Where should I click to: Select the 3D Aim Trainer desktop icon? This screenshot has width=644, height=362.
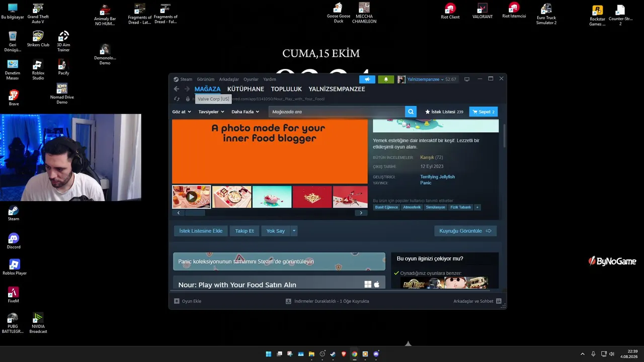tap(63, 42)
